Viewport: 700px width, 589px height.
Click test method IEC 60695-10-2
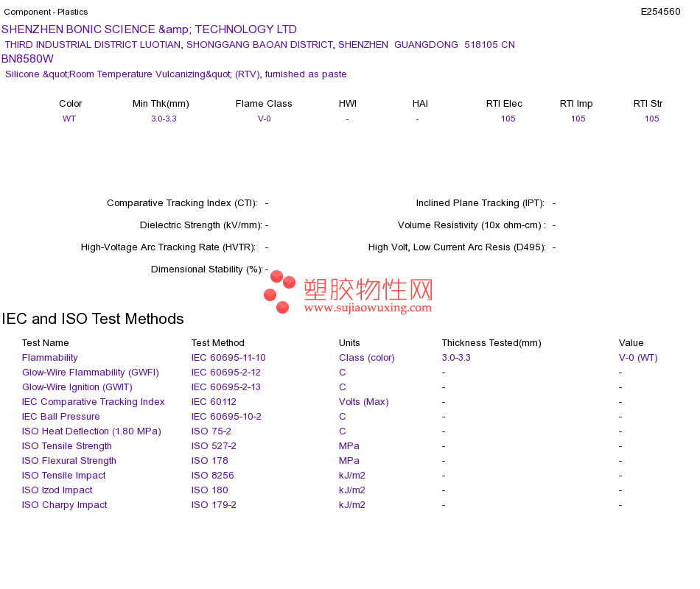coord(226,417)
